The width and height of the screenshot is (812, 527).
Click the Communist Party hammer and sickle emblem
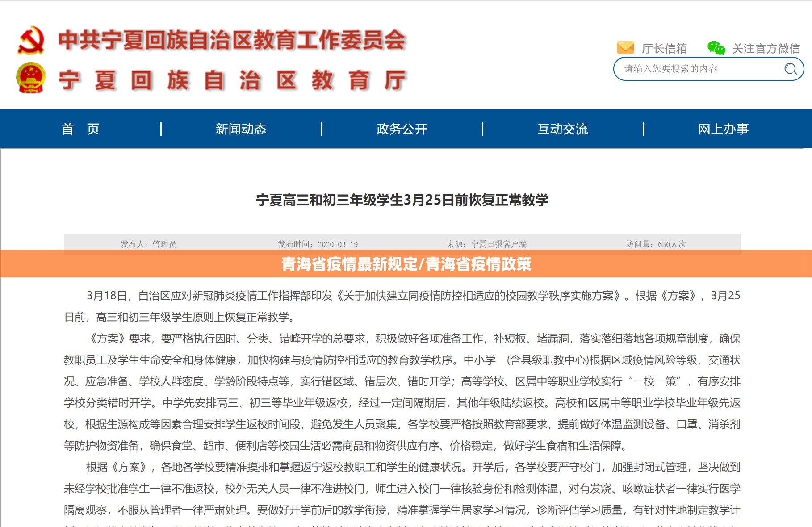[x=31, y=41]
